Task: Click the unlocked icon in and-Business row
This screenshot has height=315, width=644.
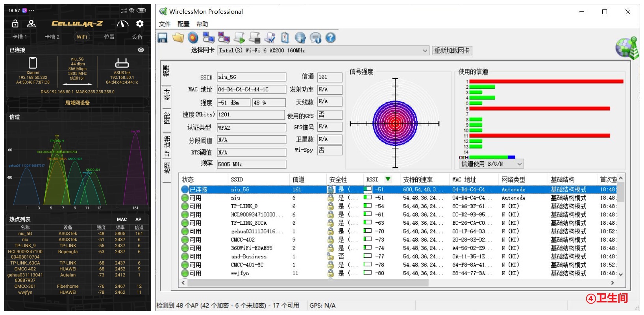Action: pos(331,256)
